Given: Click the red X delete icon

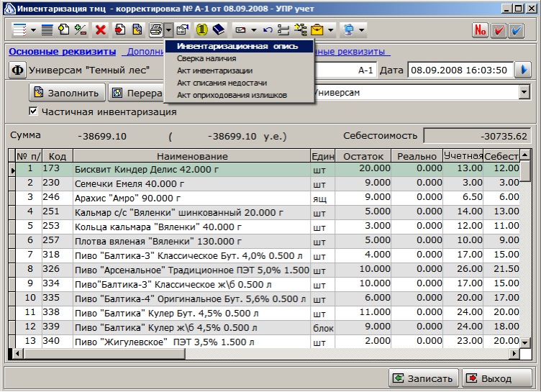Looking at the screenshot, I should (x=101, y=30).
